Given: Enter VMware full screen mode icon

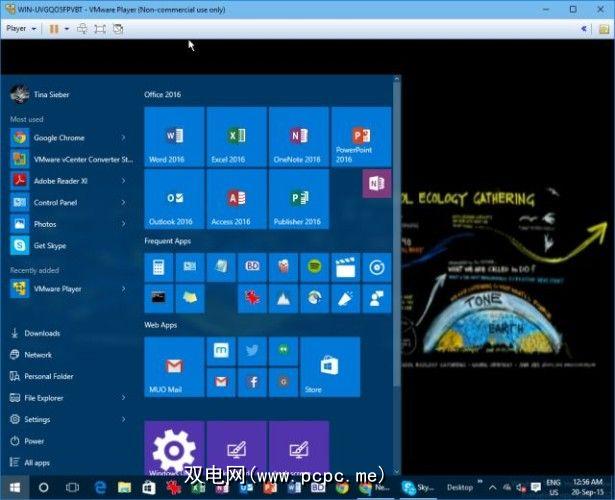Looking at the screenshot, I should tap(100, 29).
